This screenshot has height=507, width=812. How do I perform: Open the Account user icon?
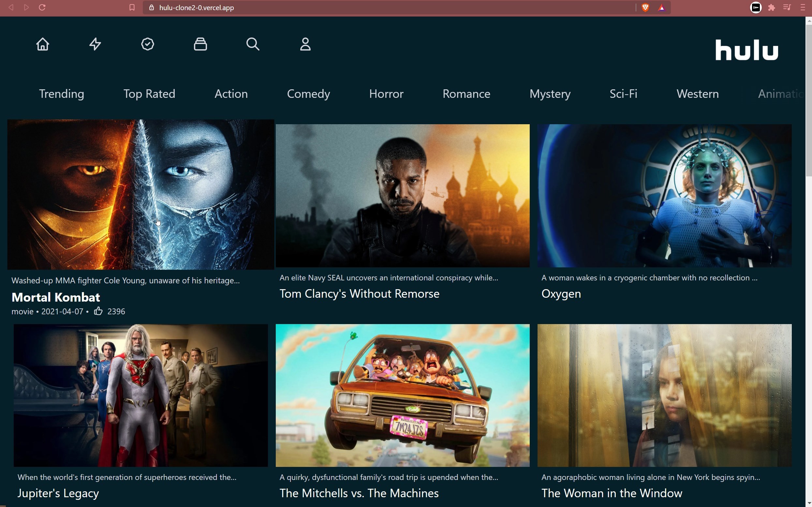[x=305, y=44]
